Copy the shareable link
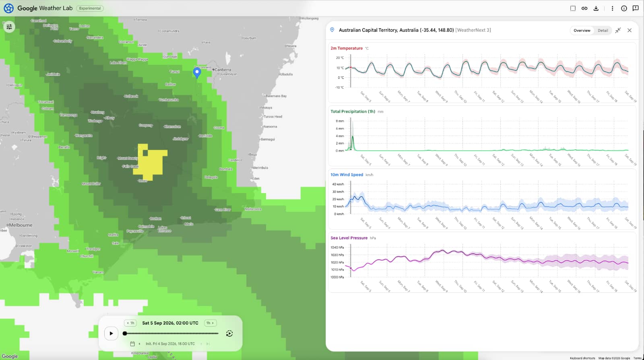Screen dimensions: 644x360 point(584,8)
